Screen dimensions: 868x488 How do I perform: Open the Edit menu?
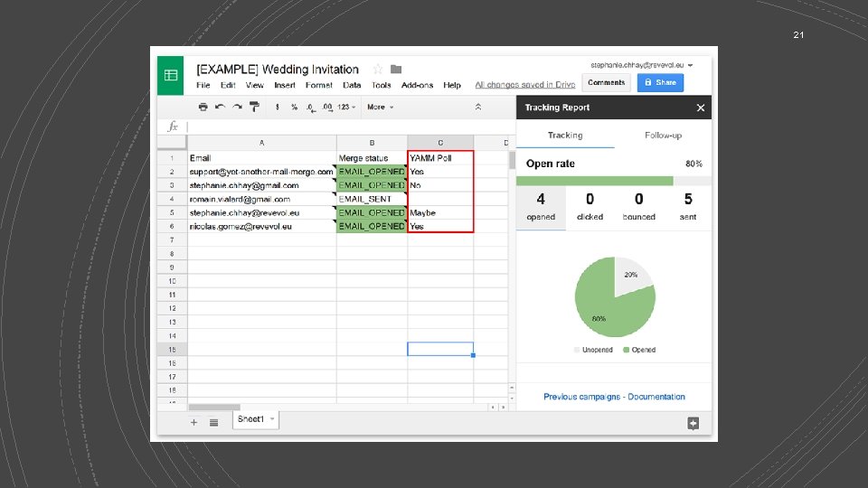click(228, 85)
